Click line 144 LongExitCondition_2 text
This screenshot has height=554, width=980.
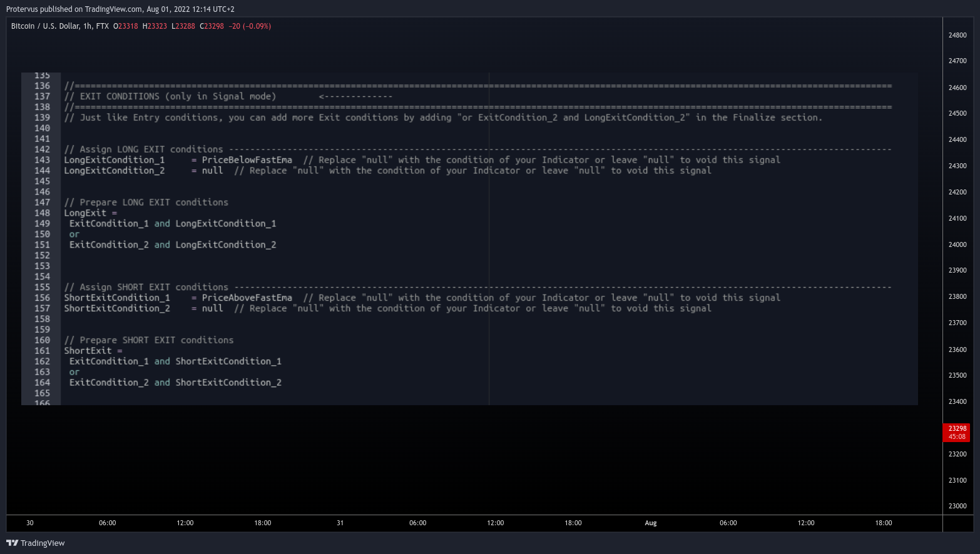(115, 171)
